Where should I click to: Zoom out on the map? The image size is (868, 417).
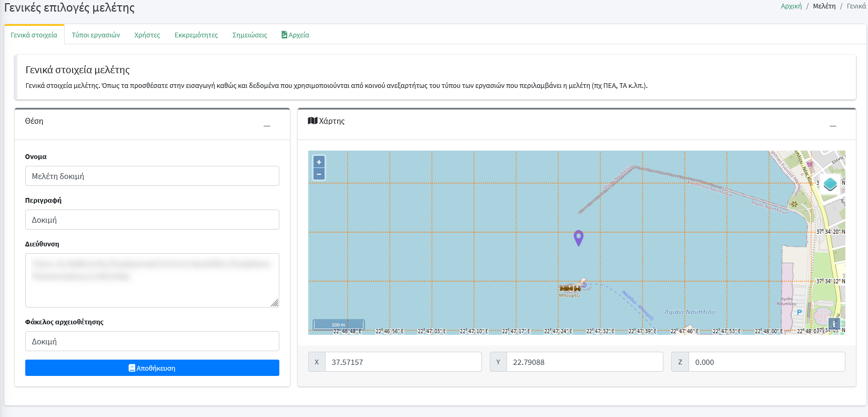coord(319,174)
